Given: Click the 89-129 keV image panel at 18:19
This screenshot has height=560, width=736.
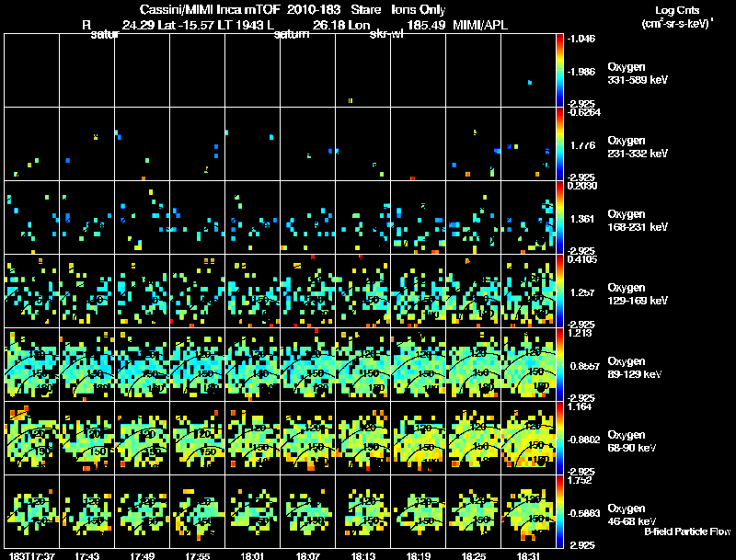Looking at the screenshot, I should click(x=419, y=364).
